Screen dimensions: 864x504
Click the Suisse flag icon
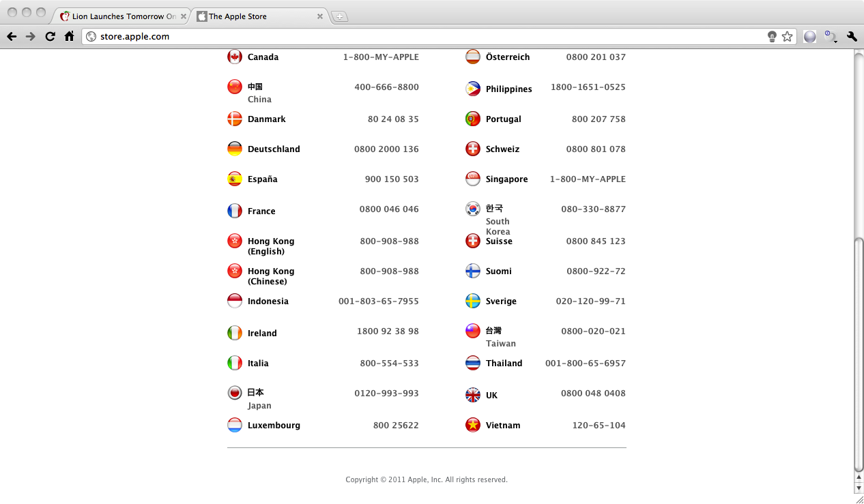[473, 241]
